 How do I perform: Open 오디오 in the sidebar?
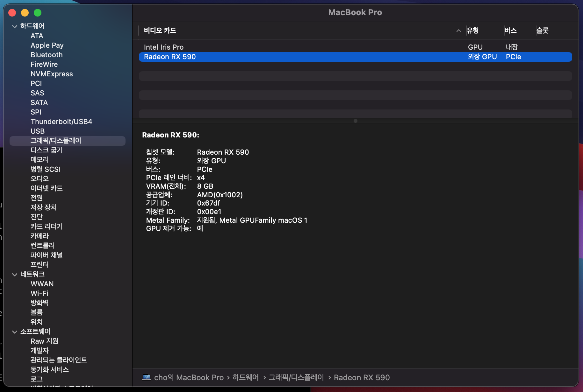40,179
